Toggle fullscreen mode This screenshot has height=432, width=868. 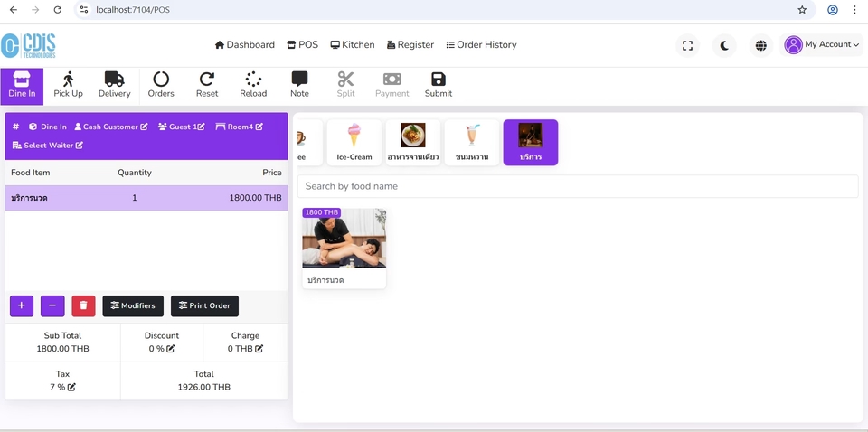coord(687,45)
